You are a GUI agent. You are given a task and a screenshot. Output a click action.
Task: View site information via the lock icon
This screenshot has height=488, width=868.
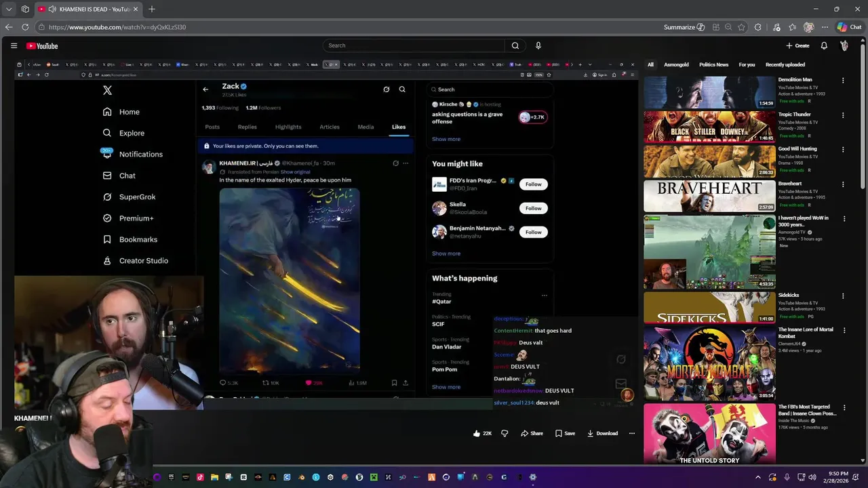pyautogui.click(x=41, y=27)
